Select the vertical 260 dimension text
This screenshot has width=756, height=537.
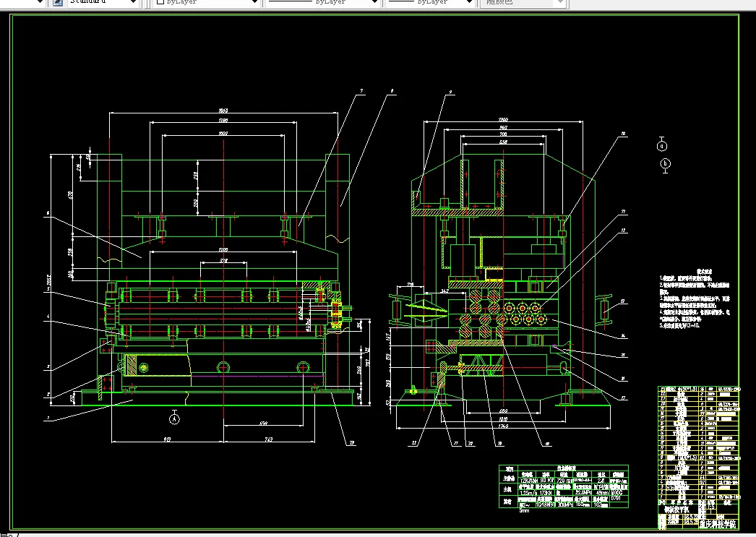coord(359,370)
